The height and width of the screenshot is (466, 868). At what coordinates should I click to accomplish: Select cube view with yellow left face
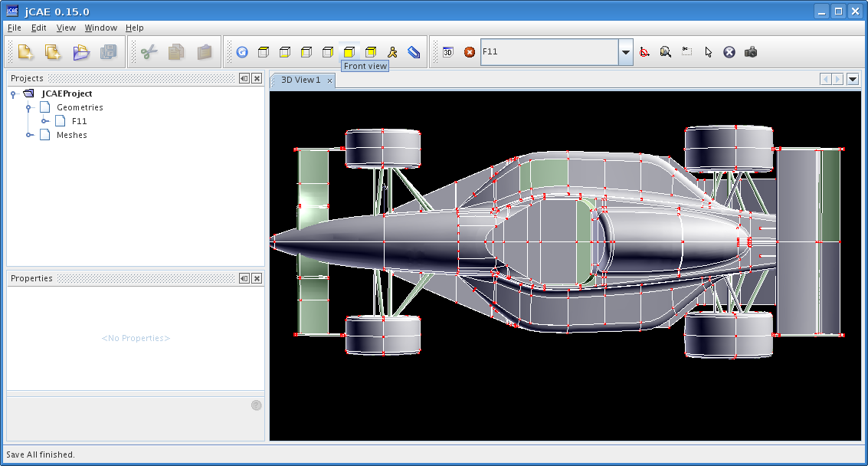point(306,52)
